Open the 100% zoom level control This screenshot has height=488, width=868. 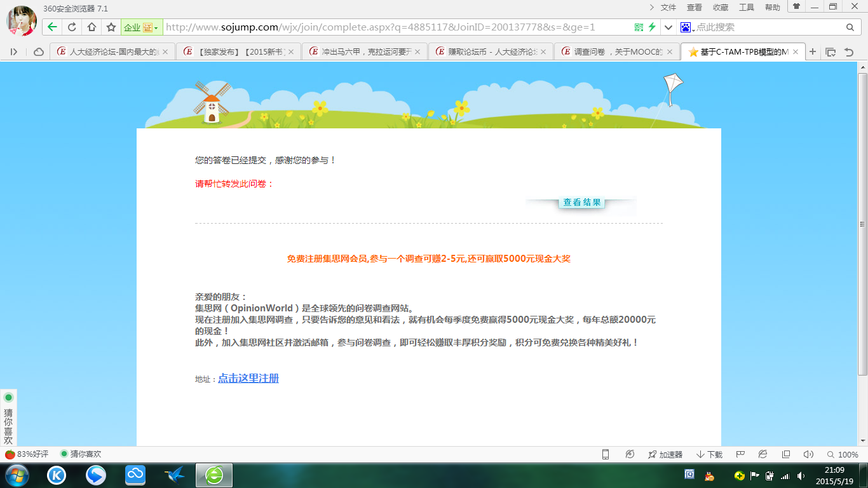(843, 454)
